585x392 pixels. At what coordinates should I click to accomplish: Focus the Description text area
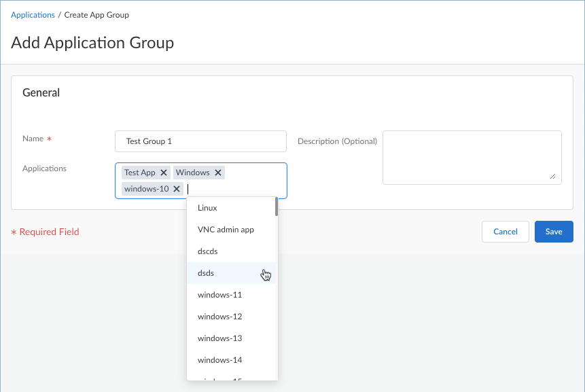tap(472, 157)
